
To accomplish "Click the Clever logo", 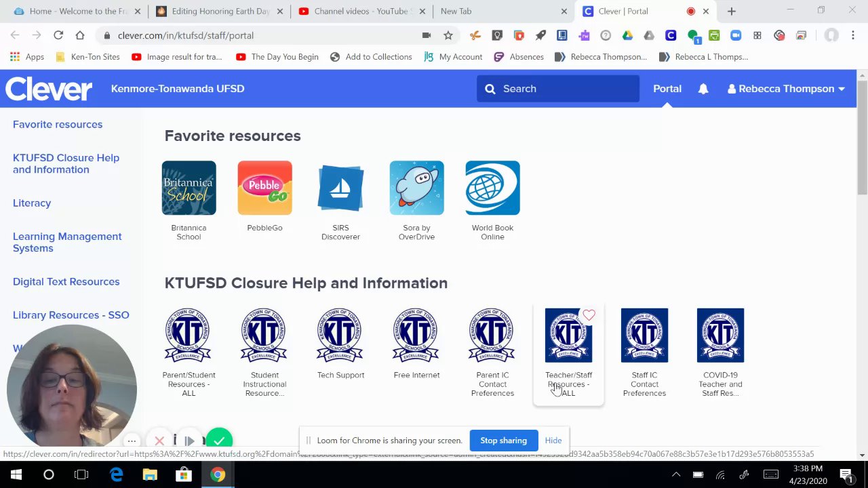I will pyautogui.click(x=49, y=89).
